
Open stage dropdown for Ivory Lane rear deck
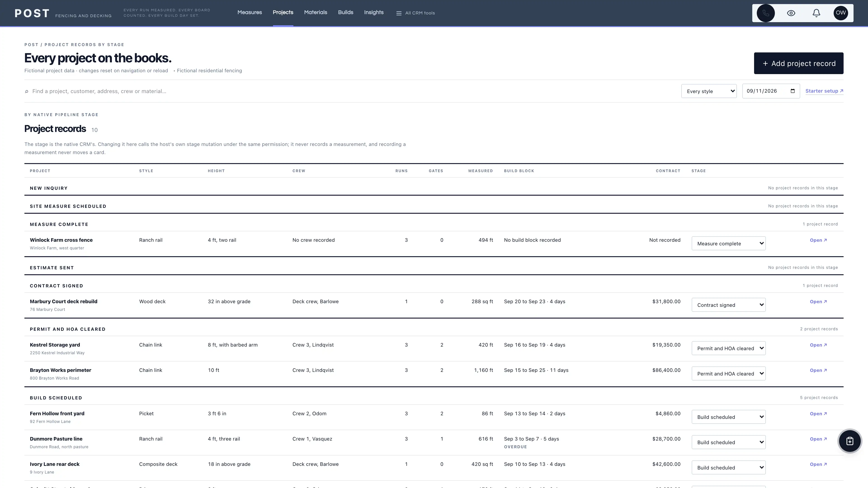(x=729, y=467)
